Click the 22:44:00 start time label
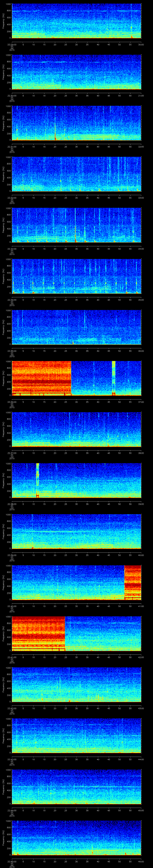 [x=12, y=810]
